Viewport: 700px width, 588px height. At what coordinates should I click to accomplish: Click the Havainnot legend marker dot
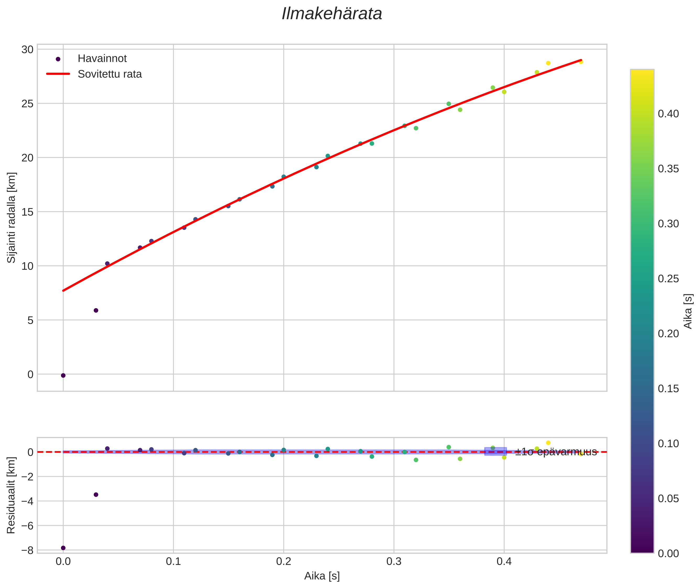pos(58,59)
